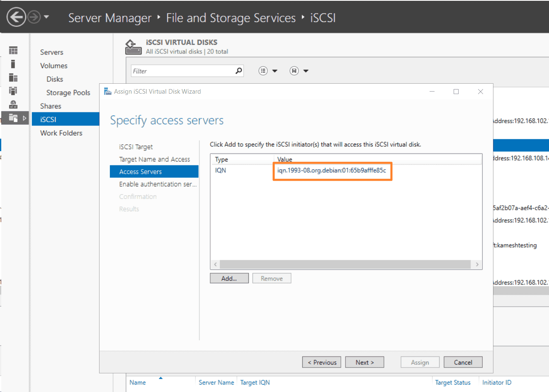This screenshot has width=549, height=392.
Task: Click the < Previous button
Action: point(322,362)
